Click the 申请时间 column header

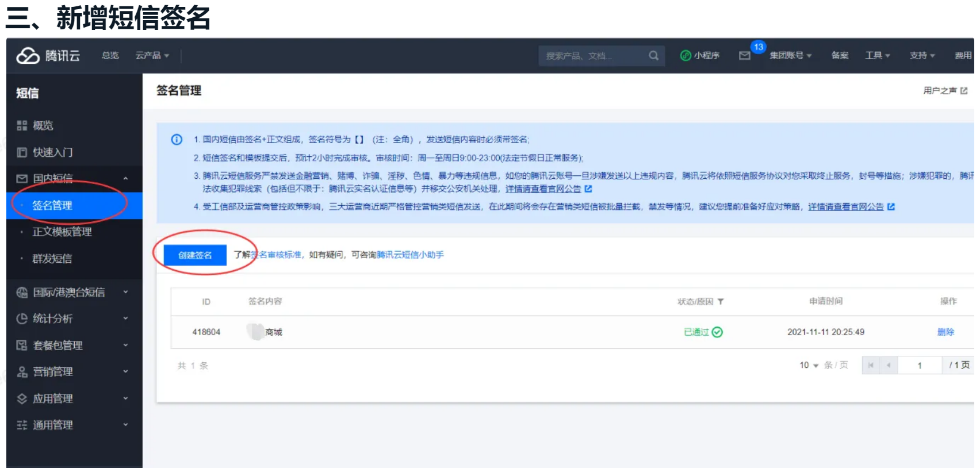(x=826, y=301)
